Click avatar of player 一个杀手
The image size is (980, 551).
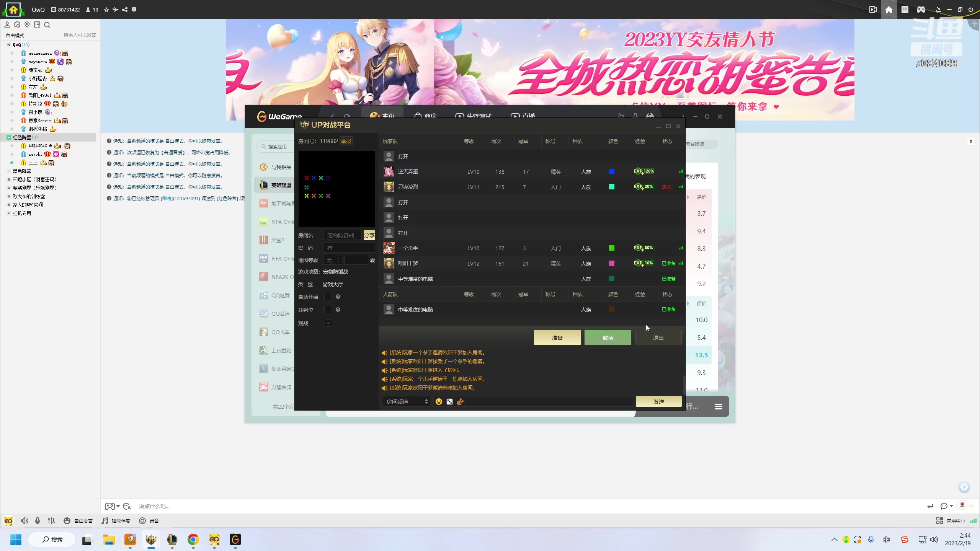(x=389, y=248)
